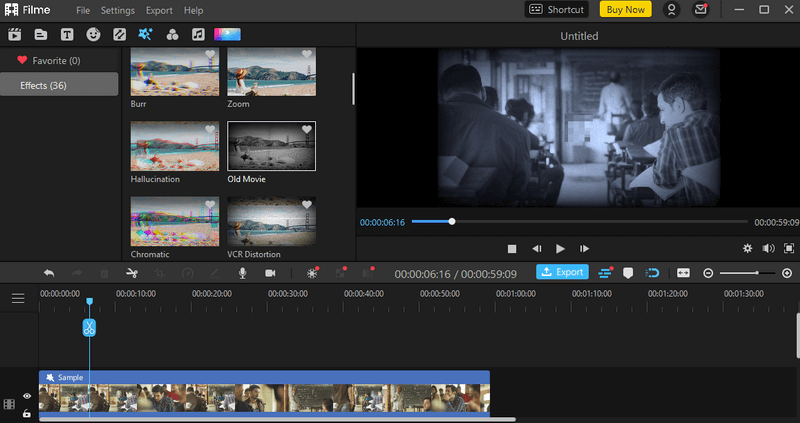Open the Stickers smiley tab icon

point(93,34)
